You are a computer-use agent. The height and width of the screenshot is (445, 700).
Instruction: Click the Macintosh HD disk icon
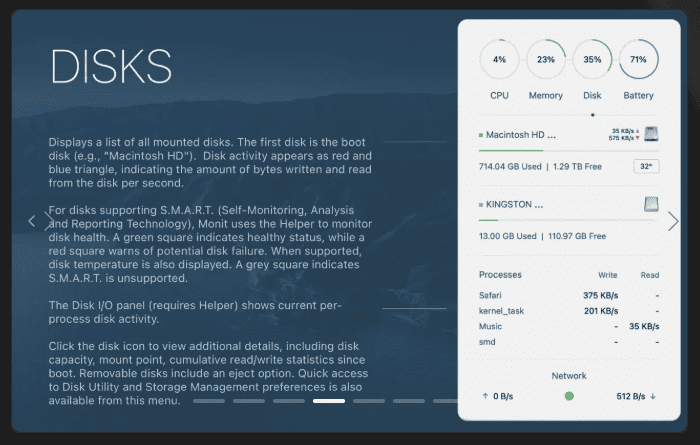pyautogui.click(x=651, y=134)
